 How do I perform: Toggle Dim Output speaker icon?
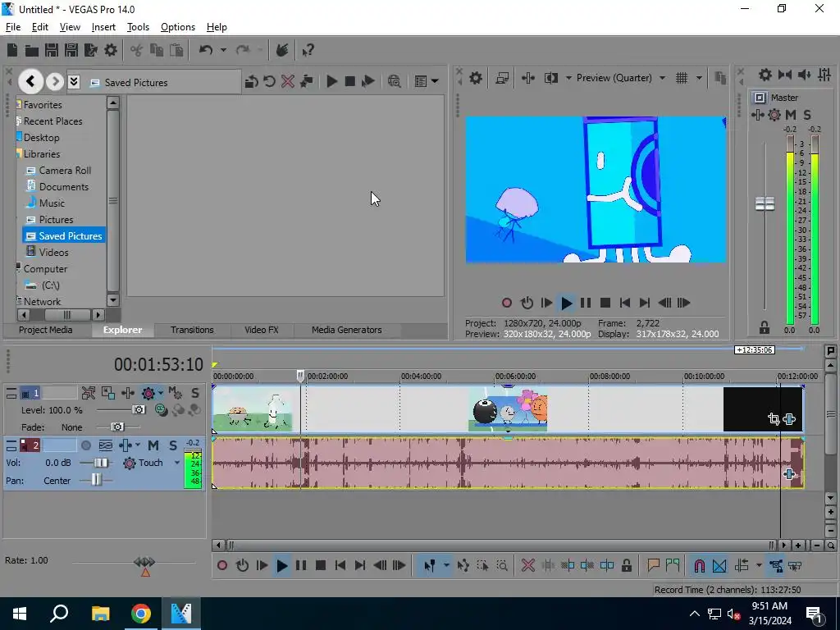pyautogui.click(x=804, y=75)
